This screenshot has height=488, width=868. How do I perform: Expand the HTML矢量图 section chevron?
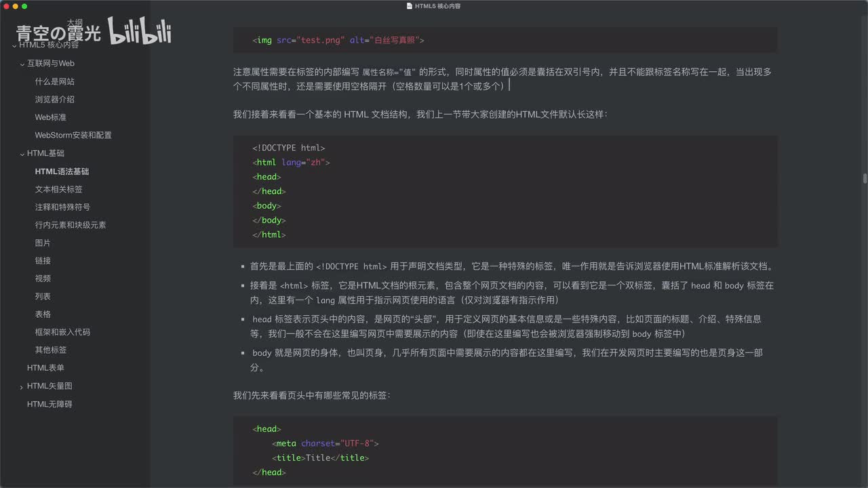(22, 386)
